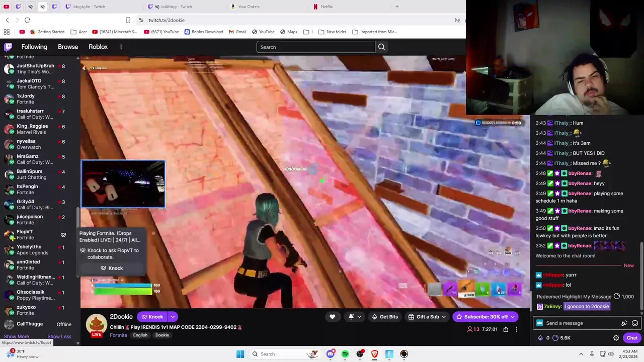Open the Roblox Download bookmark
Viewport: 644px width, 362px height.
click(x=204, y=32)
